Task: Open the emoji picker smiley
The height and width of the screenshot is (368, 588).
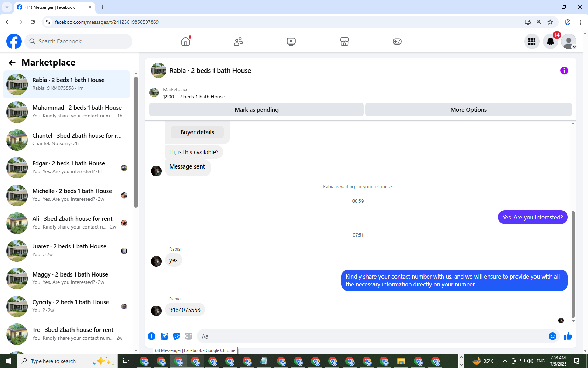Action: [x=553, y=336]
